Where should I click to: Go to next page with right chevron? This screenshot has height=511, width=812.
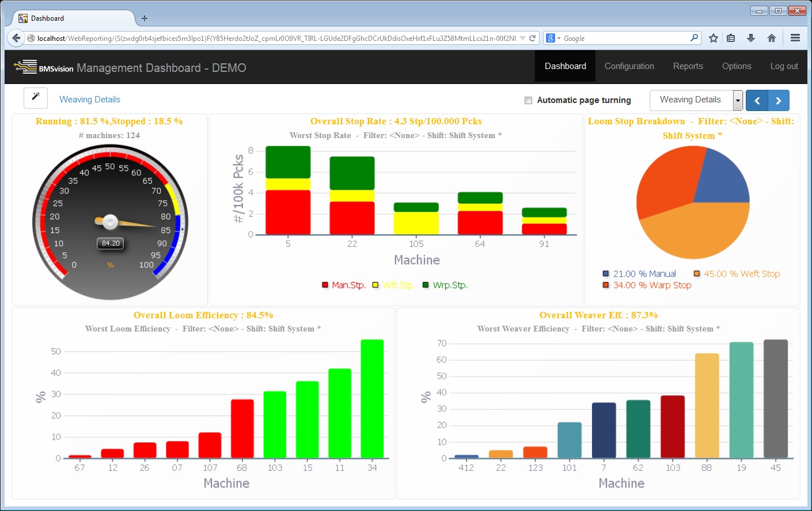tap(779, 101)
